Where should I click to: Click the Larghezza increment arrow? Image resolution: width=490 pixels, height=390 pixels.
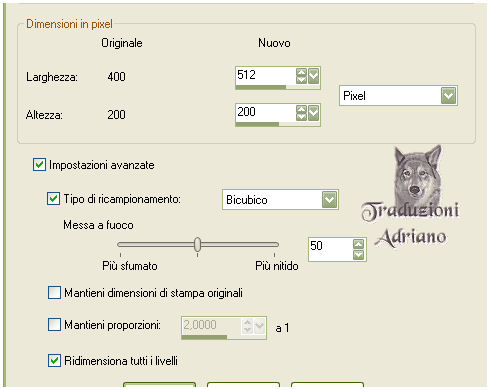[x=301, y=72]
